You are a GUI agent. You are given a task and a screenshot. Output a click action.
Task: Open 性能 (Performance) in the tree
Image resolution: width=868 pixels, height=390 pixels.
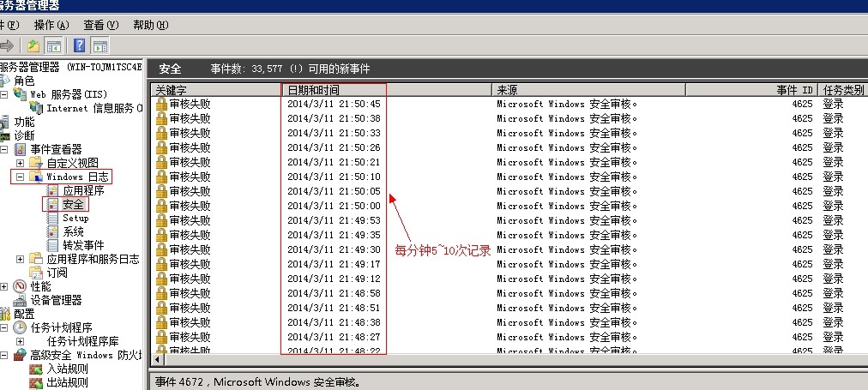click(x=40, y=286)
